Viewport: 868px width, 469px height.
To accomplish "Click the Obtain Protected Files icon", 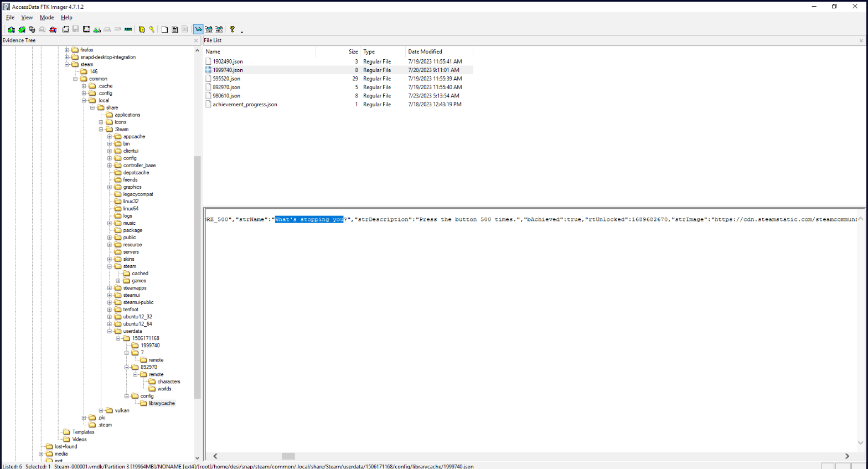I will 141,29.
